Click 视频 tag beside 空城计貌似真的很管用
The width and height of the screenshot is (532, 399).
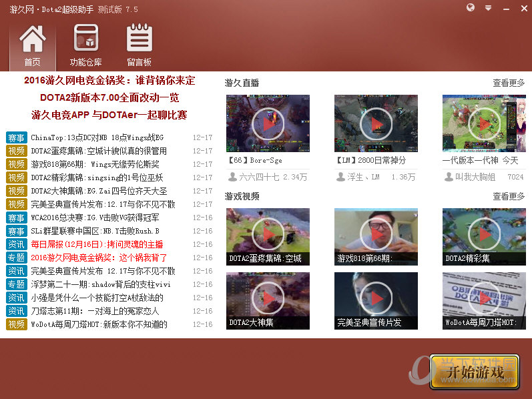[16, 151]
